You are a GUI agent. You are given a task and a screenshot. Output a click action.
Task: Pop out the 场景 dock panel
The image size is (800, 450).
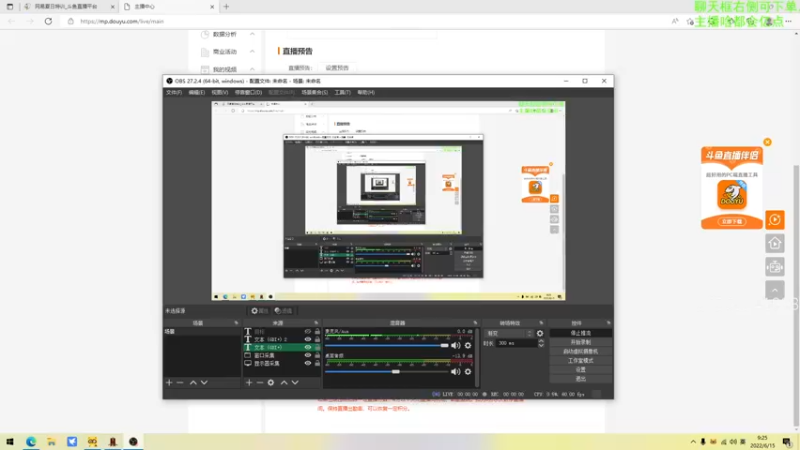pos(236,323)
